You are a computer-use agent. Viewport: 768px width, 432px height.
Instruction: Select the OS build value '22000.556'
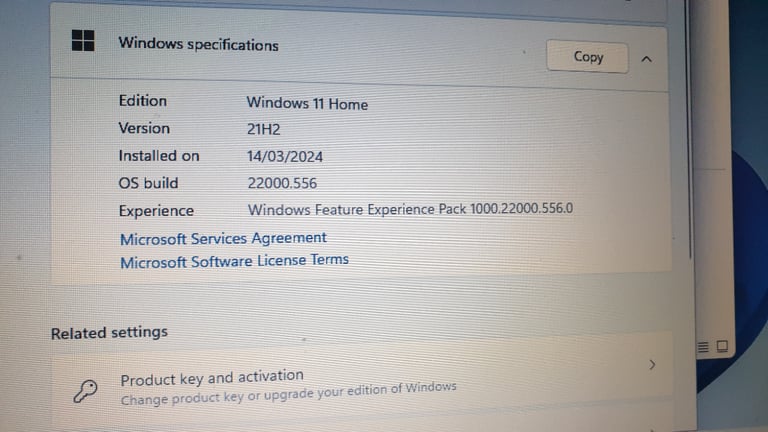(282, 183)
